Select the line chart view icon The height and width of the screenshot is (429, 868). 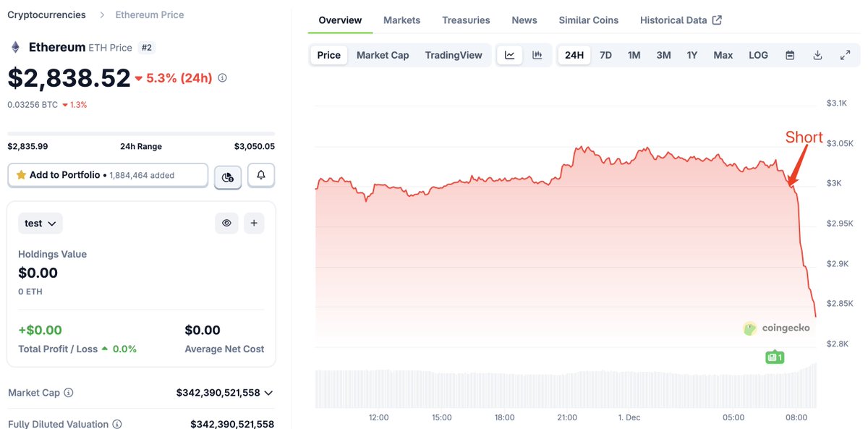coord(509,54)
